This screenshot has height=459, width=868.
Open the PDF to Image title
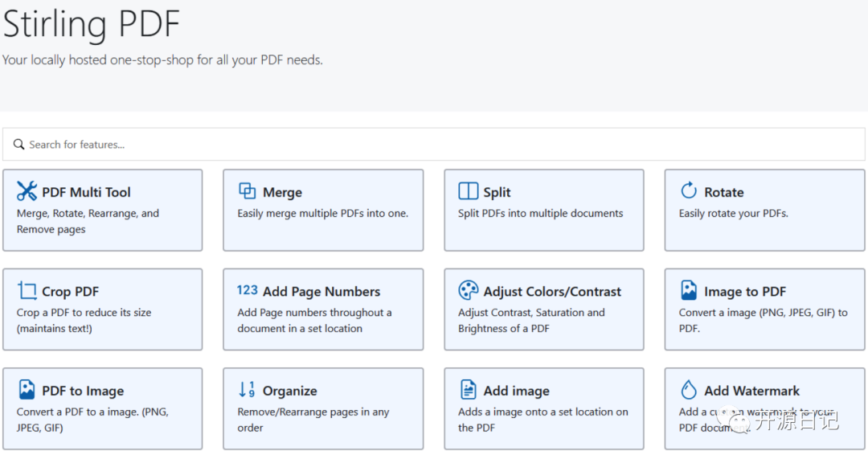[83, 391]
